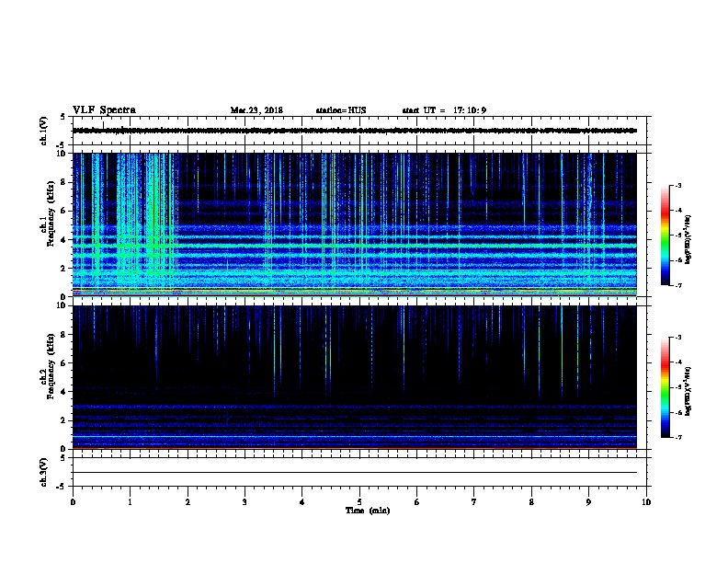
Task: Click the "ch.1(V)" waveform axis label
Action: pyautogui.click(x=44, y=131)
